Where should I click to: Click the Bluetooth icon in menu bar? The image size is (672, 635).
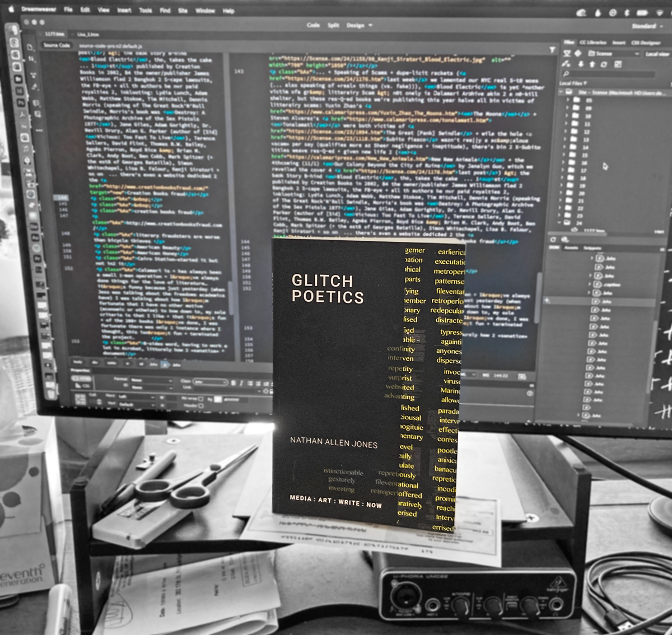coord(627,13)
